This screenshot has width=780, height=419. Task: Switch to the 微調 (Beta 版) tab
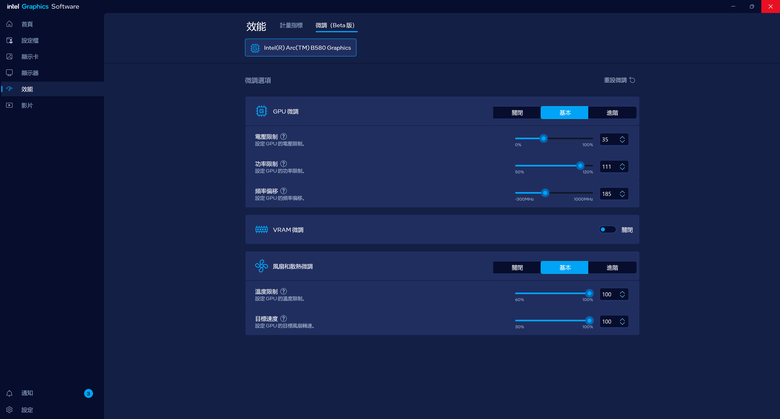tap(335, 25)
